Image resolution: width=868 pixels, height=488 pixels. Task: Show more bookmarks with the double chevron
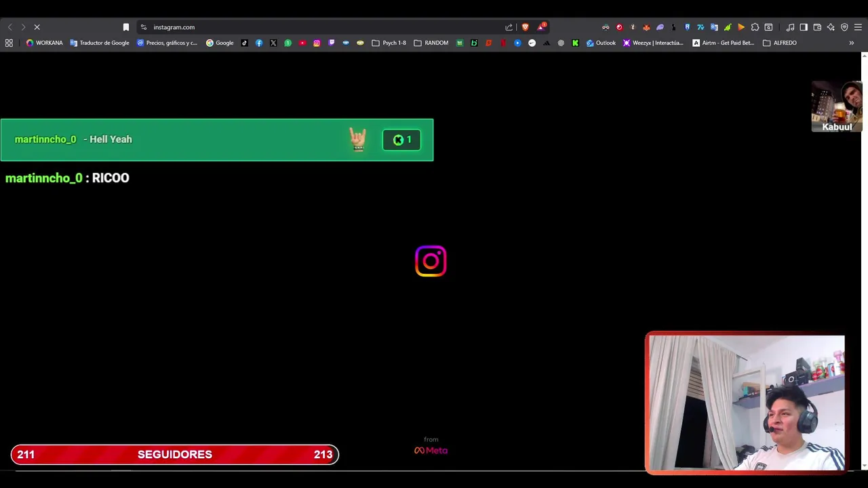coord(851,43)
